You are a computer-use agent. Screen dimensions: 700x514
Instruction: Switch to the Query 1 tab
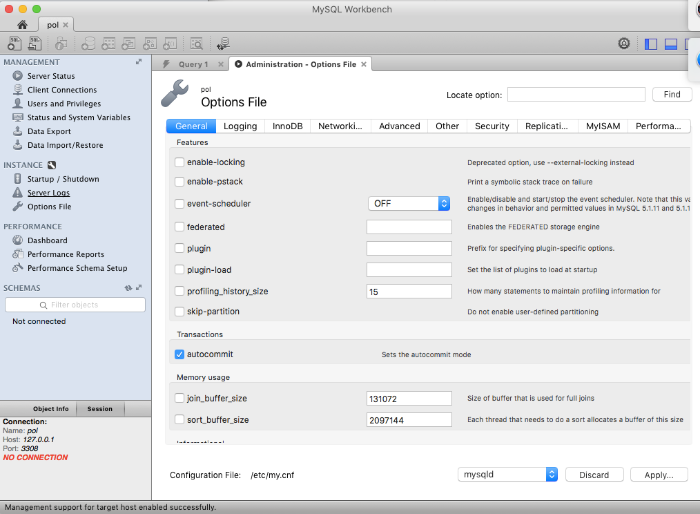(x=193, y=64)
